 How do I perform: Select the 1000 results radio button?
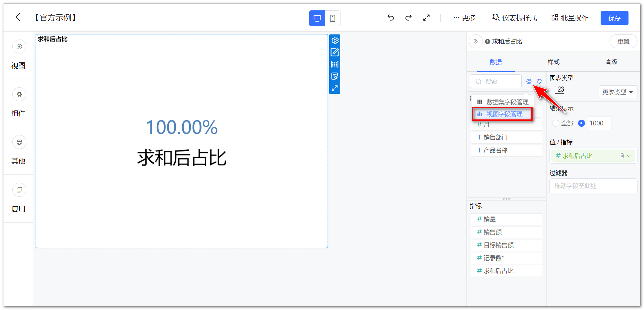pyautogui.click(x=581, y=123)
